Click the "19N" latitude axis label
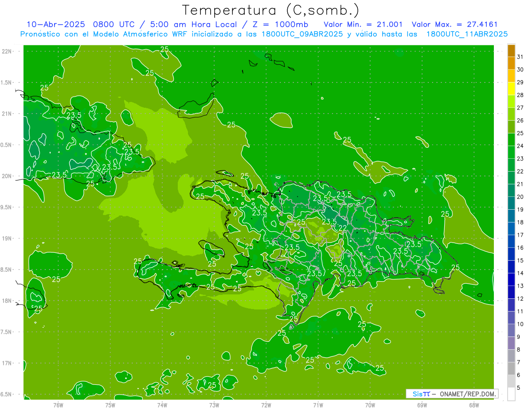This screenshot has height=411, width=532. [7, 239]
